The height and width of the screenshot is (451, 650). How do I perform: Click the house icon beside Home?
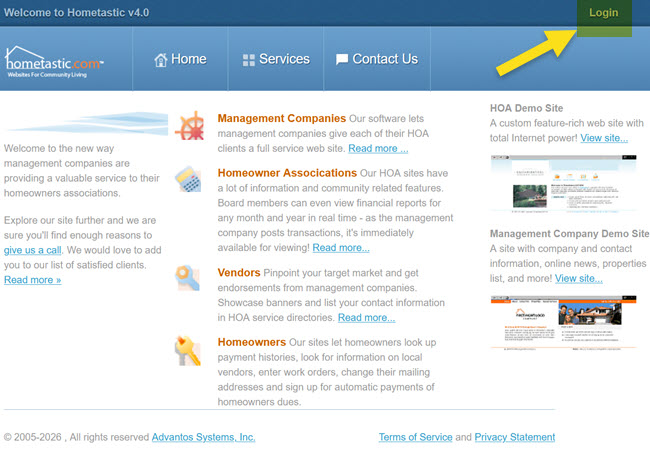tap(160, 60)
